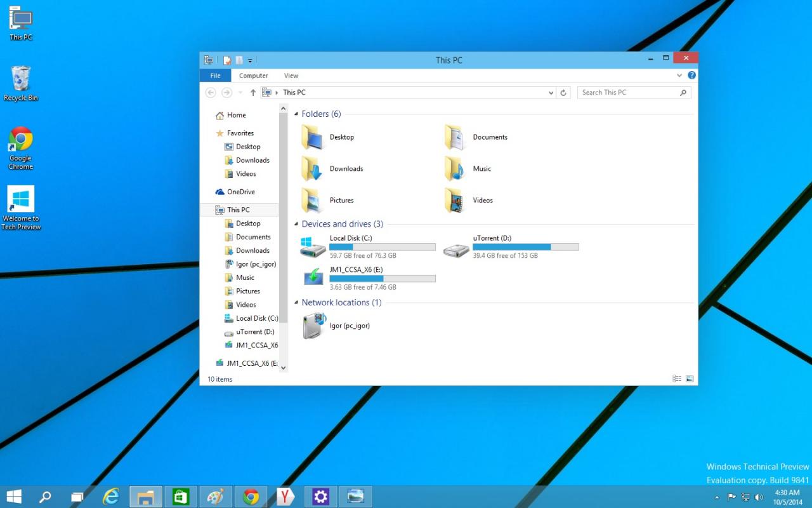Open the Local Disk (C:) drive icon

click(313, 247)
